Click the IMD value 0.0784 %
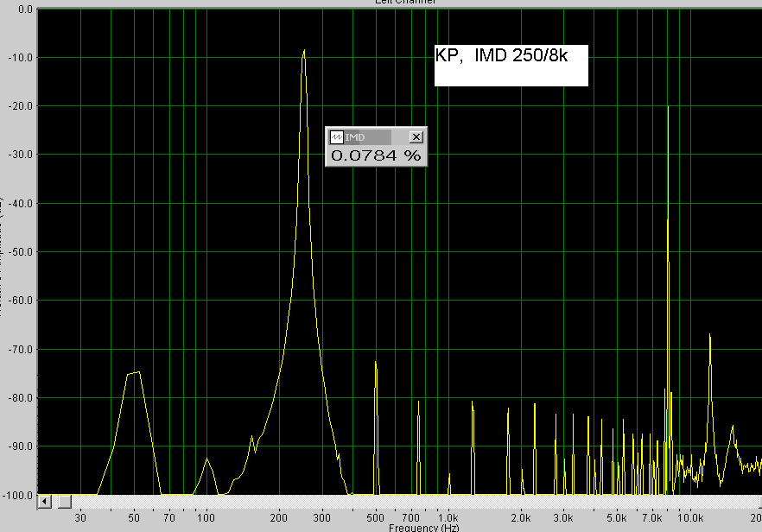 (376, 155)
